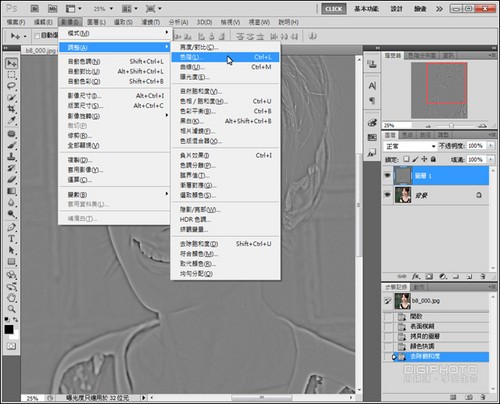
Task: Open the Layers panel flyout menu
Action: [x=492, y=135]
